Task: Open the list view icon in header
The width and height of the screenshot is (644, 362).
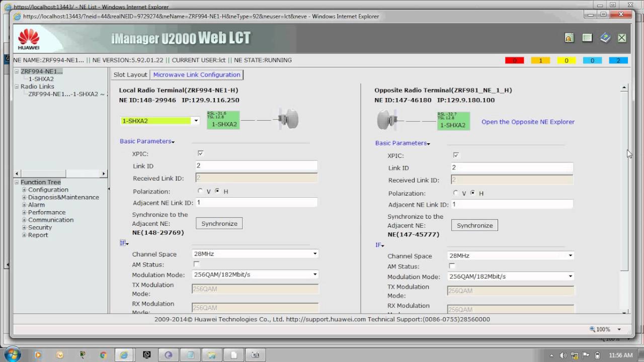Action: click(x=587, y=38)
